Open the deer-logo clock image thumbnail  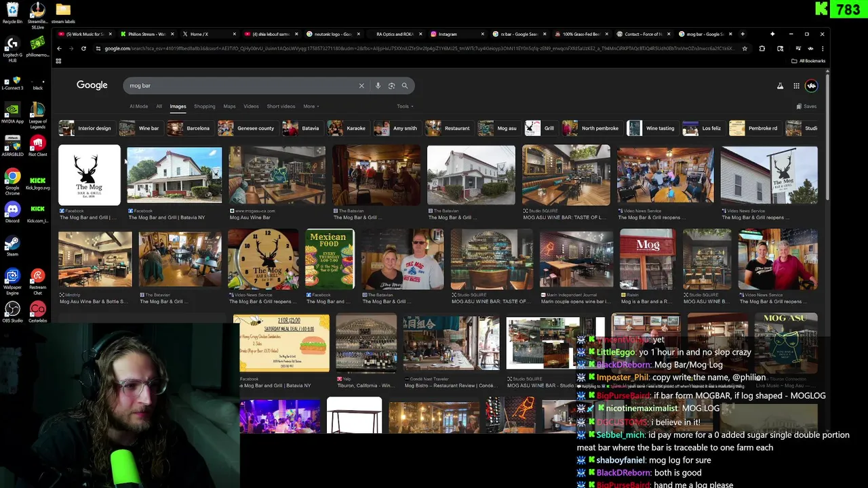[x=263, y=260]
